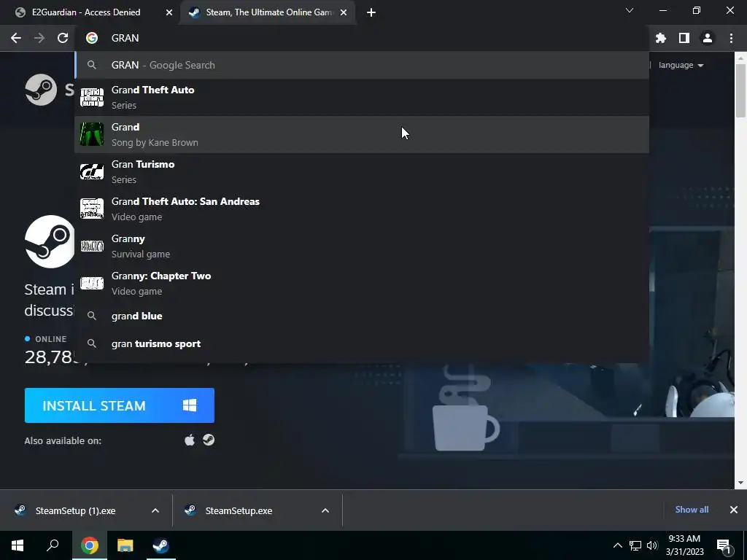Expand the tab search chevron

coord(630,10)
